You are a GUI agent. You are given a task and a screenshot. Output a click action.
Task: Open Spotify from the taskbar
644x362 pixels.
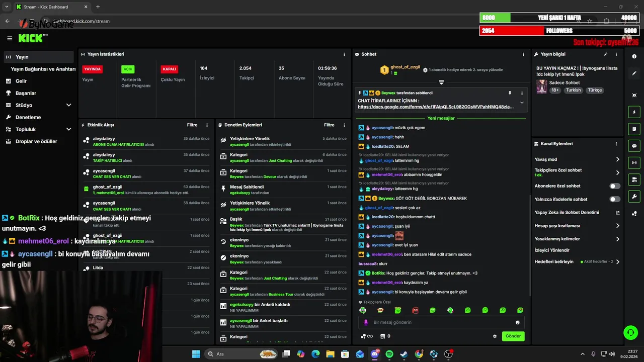tap(389, 354)
